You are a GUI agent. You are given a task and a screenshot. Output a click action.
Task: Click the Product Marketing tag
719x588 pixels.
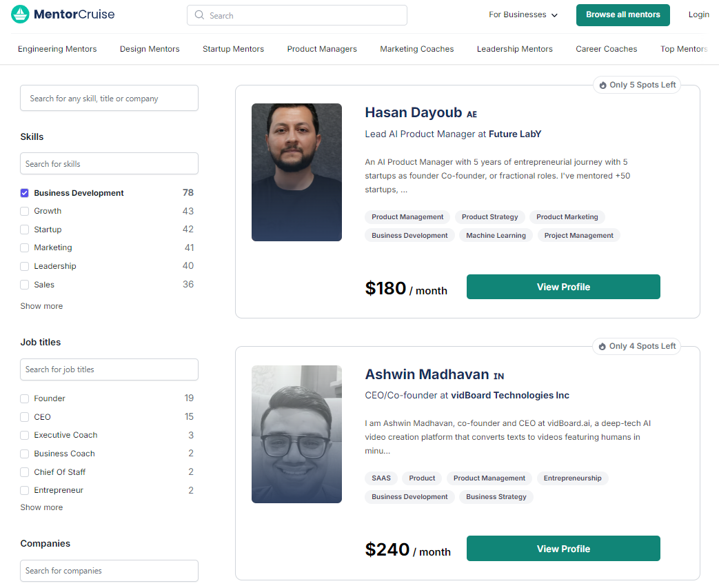(567, 217)
